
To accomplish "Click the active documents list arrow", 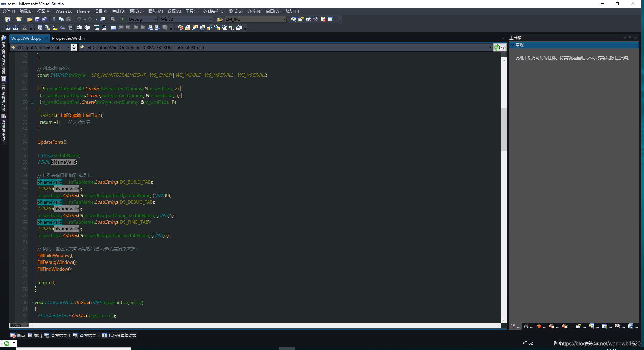I will pyautogui.click(x=503, y=38).
